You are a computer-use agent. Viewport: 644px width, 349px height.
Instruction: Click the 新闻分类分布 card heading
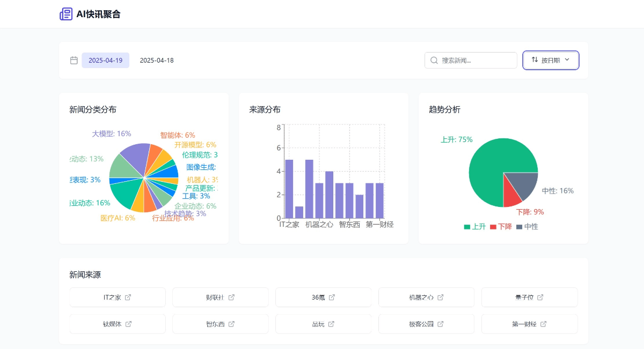pos(93,109)
